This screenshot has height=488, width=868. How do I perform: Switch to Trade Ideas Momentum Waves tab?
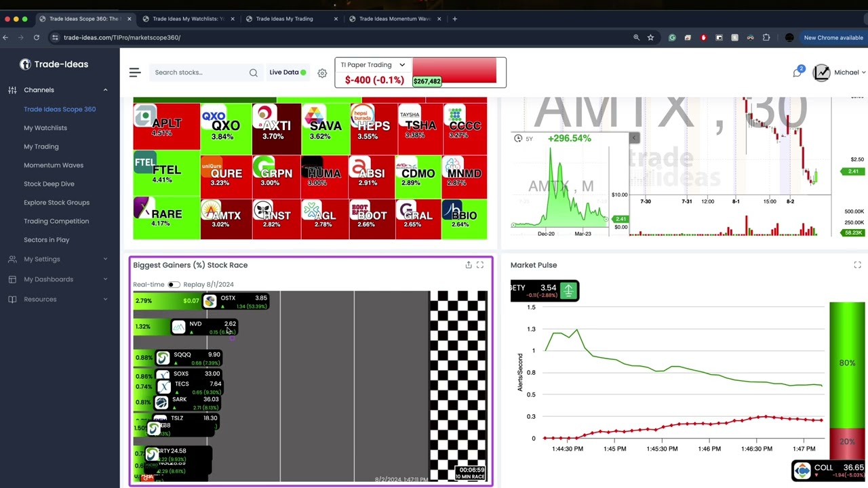tap(395, 19)
